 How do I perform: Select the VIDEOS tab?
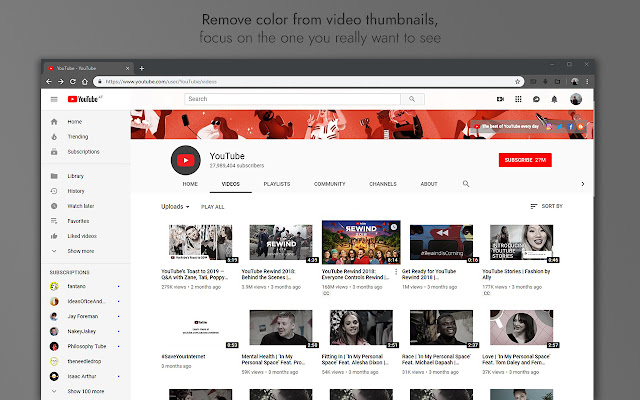231,184
